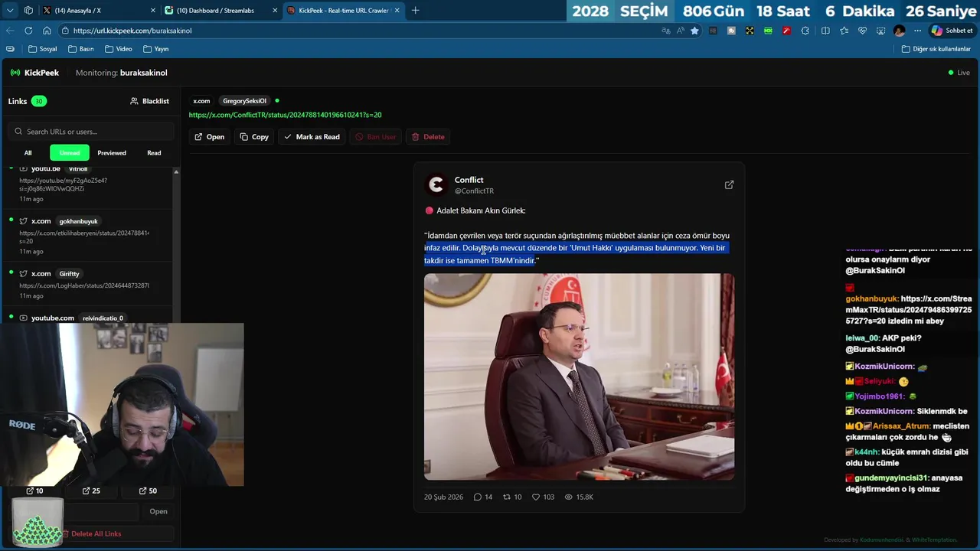Open the Sosyal bookmarks folder

tap(42, 49)
